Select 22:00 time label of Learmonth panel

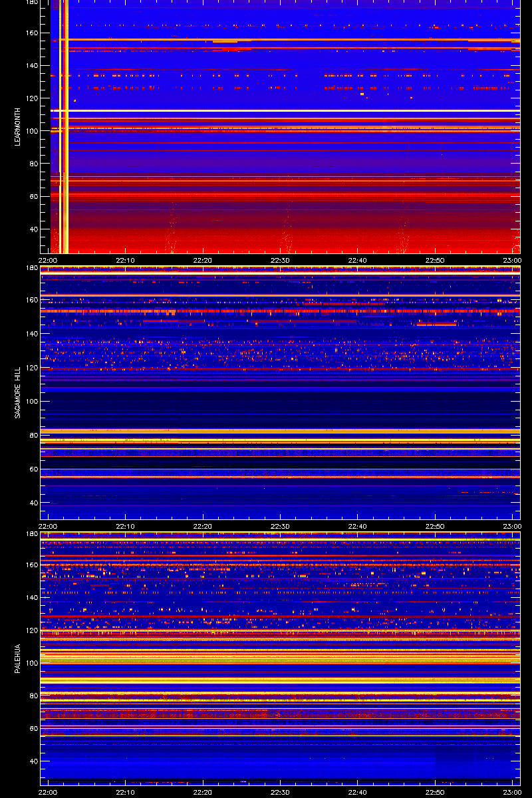(x=49, y=260)
